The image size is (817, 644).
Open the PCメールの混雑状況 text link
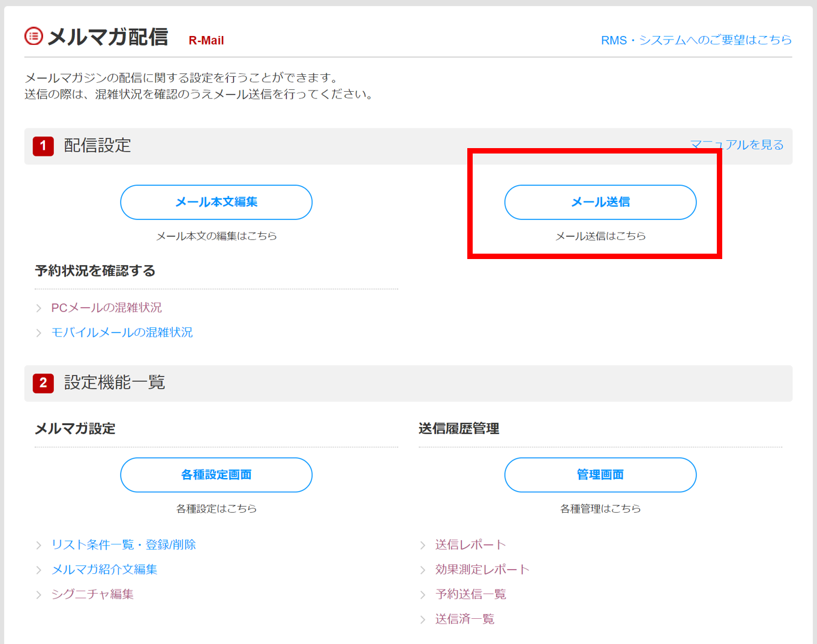[x=106, y=308]
